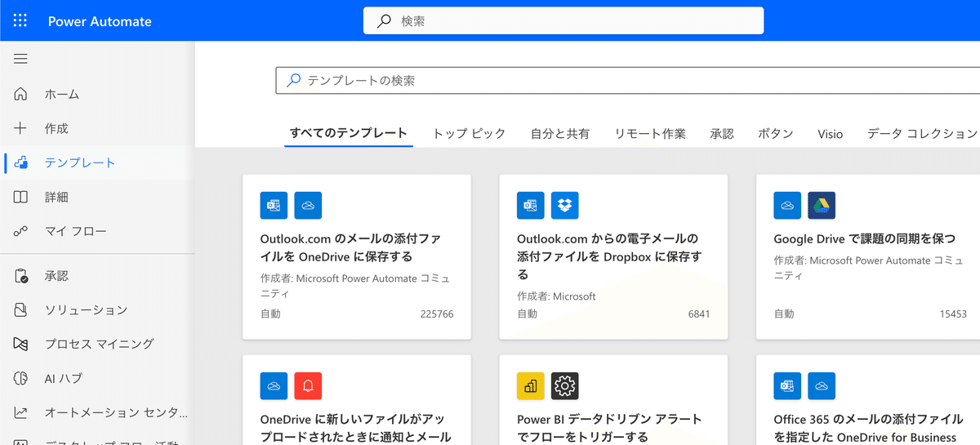Image resolution: width=980 pixels, height=445 pixels.
Task: Click the flow icon beside マイ フロー
Action: coord(21,231)
